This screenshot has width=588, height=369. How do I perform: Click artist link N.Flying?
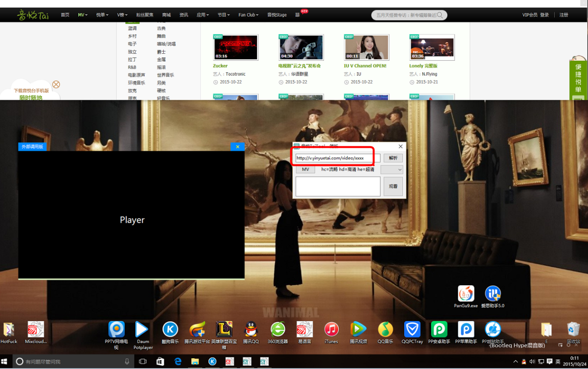click(x=430, y=74)
